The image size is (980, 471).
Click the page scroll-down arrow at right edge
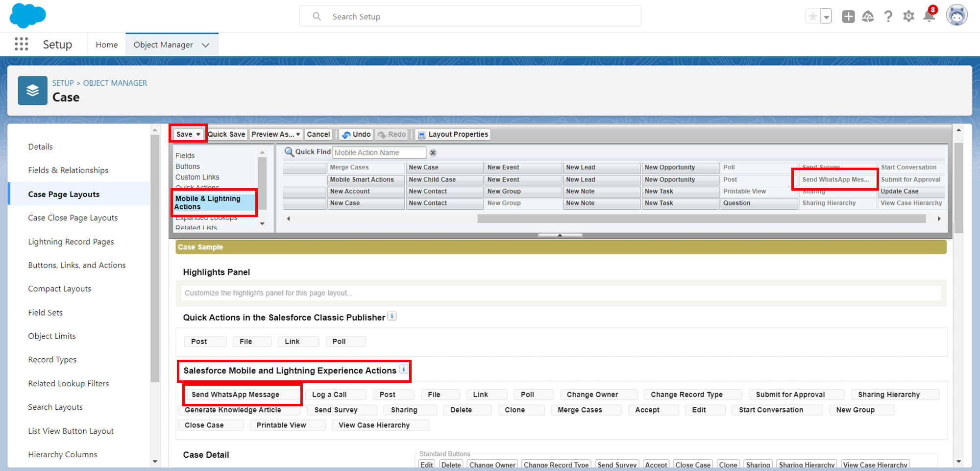[959, 461]
